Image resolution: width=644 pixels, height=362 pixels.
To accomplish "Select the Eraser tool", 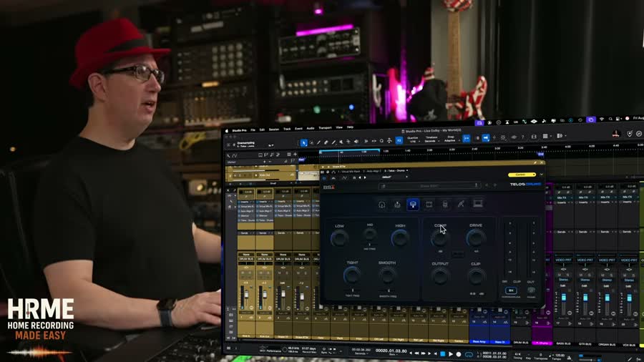I will coord(326,142).
